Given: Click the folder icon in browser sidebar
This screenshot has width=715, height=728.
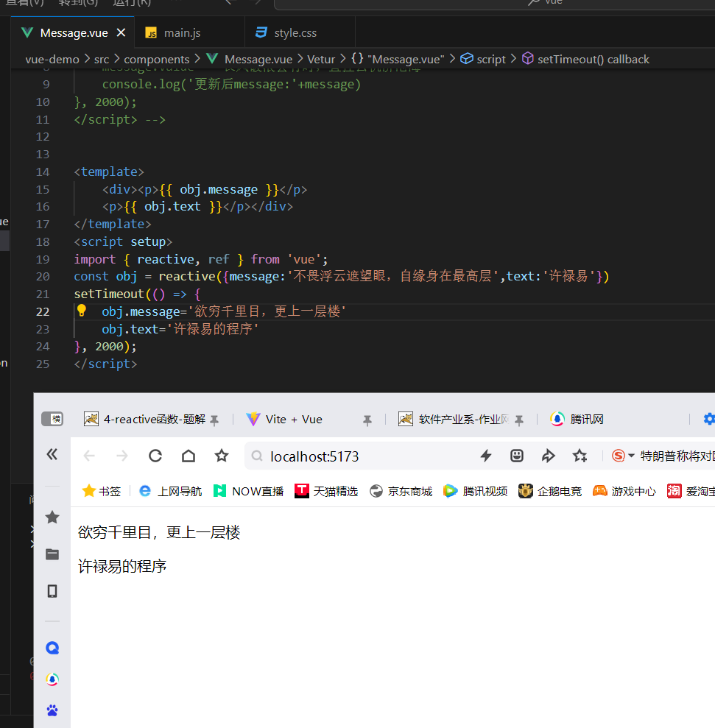Looking at the screenshot, I should click(x=52, y=554).
